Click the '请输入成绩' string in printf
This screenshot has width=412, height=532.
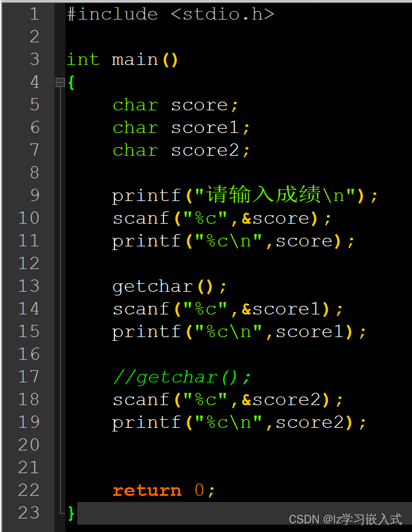[264, 195]
